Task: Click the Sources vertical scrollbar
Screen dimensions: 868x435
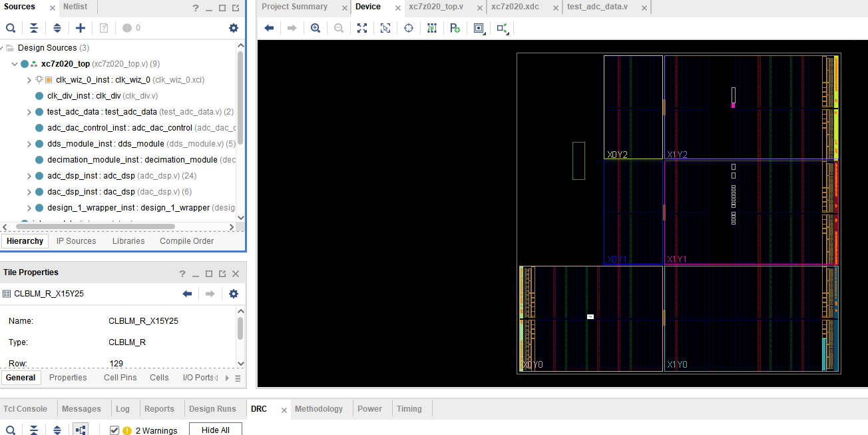Action: 240,97
